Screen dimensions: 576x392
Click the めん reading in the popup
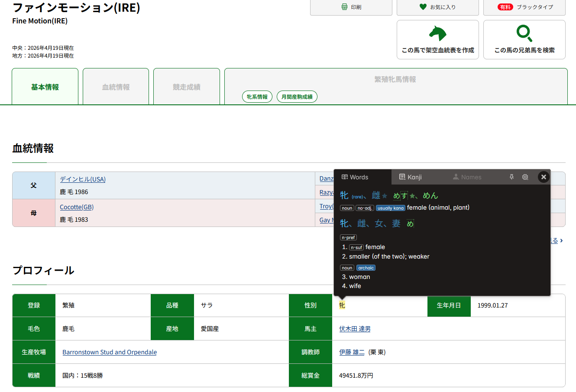coord(430,196)
